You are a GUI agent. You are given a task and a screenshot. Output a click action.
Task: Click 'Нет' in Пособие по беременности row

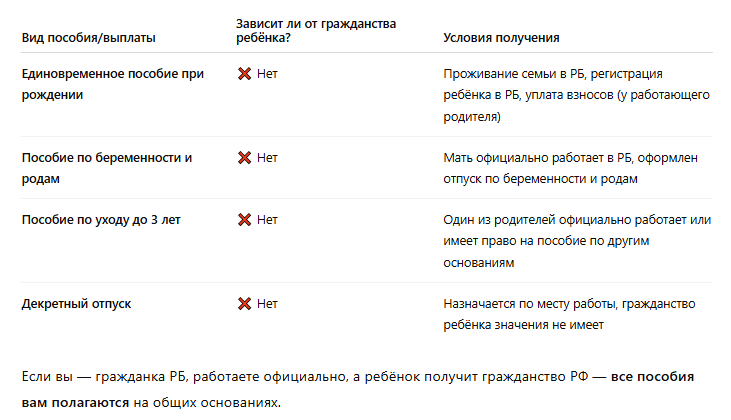coord(267,158)
